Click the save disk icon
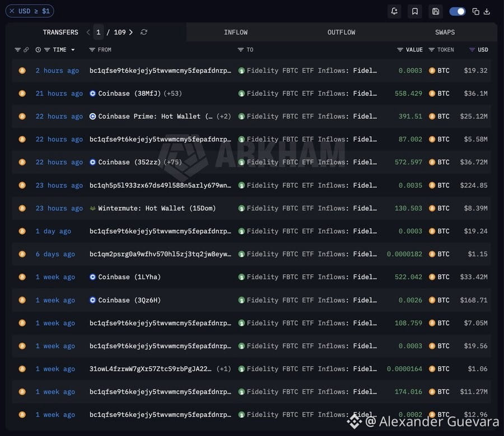 436,11
